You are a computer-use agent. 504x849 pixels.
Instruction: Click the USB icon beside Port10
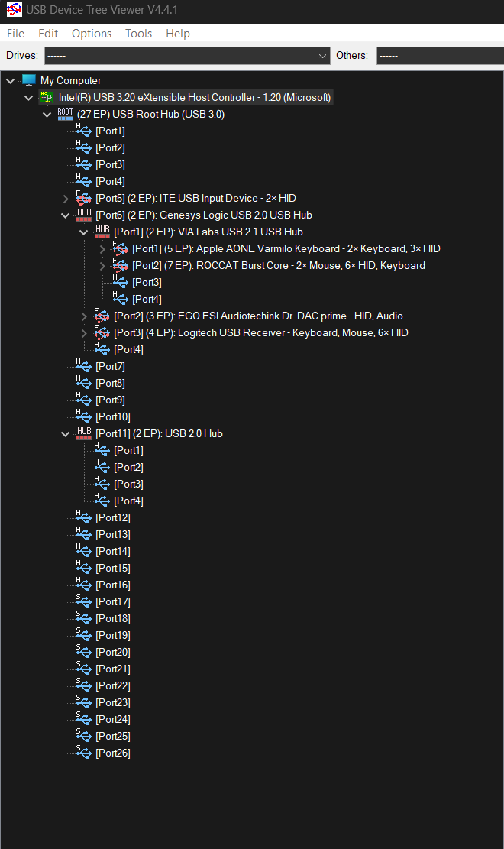point(83,416)
